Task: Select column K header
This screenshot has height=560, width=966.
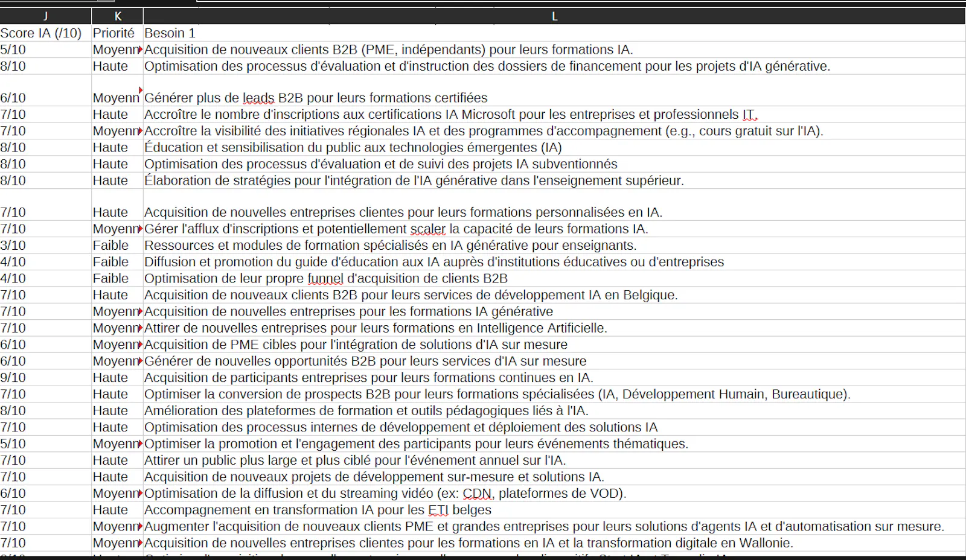Action: 118,16
